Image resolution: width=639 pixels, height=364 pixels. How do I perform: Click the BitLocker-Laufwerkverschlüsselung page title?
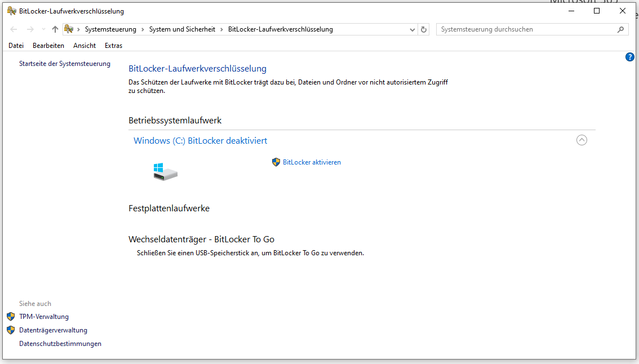point(198,69)
